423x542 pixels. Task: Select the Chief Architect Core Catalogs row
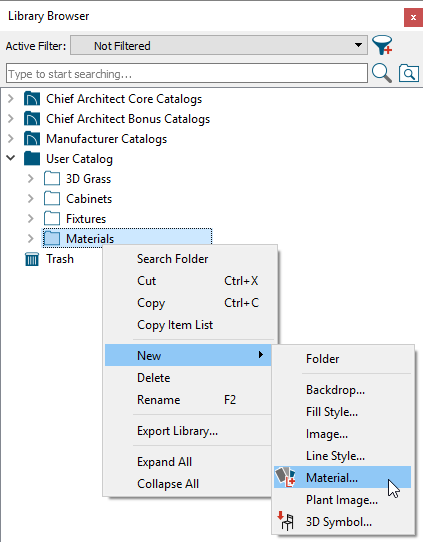pos(124,99)
